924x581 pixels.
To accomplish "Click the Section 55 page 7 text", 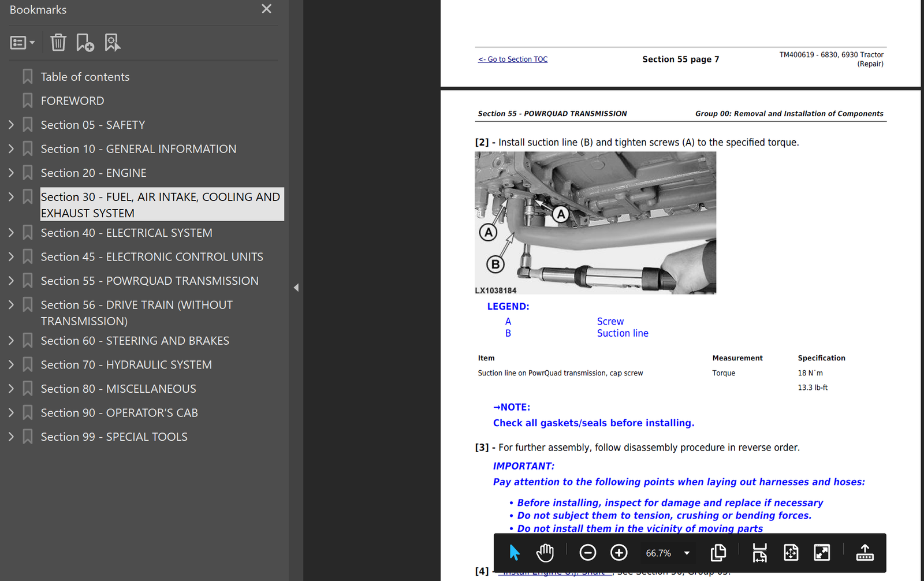I will pos(681,59).
